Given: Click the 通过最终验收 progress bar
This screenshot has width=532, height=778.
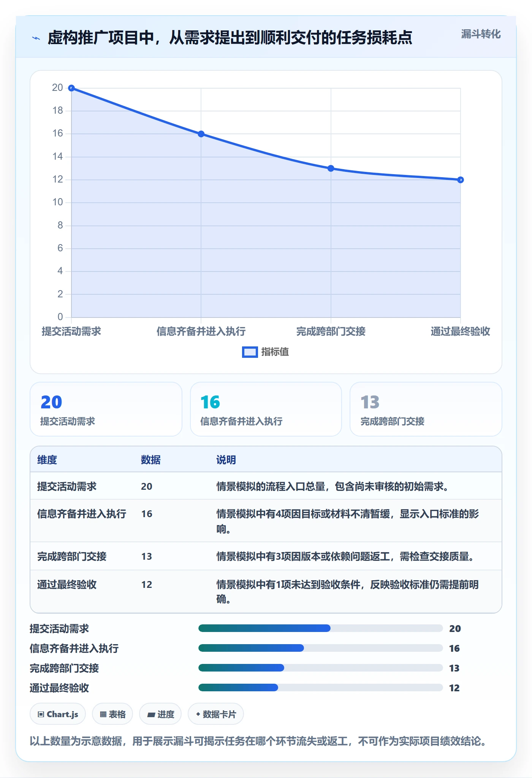Looking at the screenshot, I should pos(321,687).
